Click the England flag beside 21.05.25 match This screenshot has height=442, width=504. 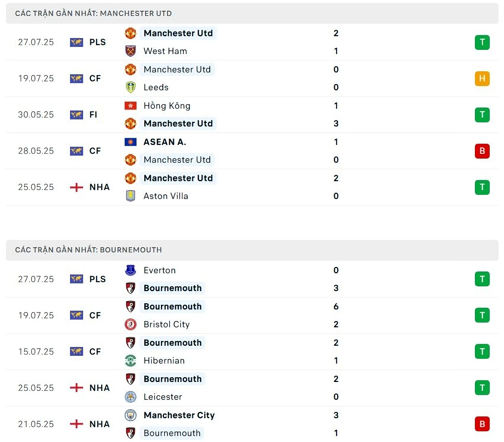coord(76,424)
